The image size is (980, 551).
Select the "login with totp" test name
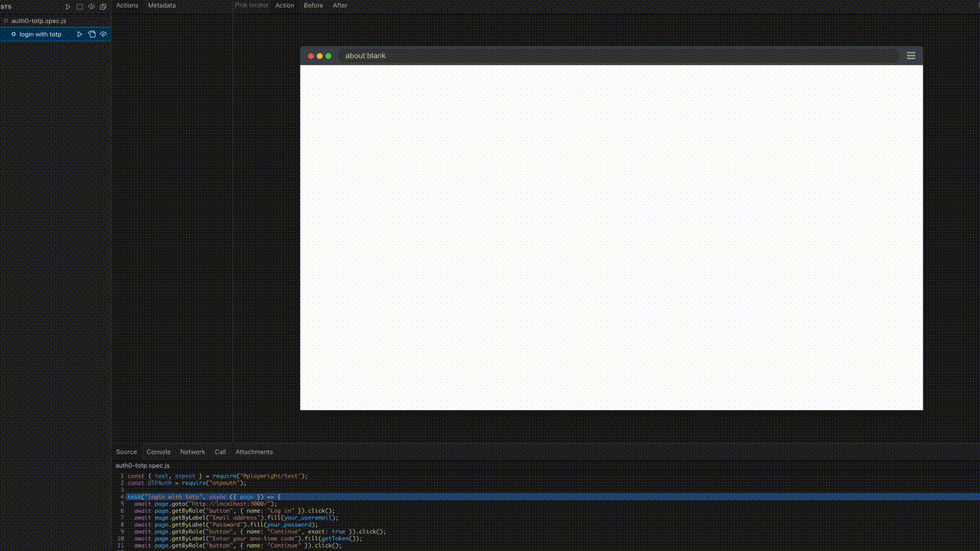[41, 34]
